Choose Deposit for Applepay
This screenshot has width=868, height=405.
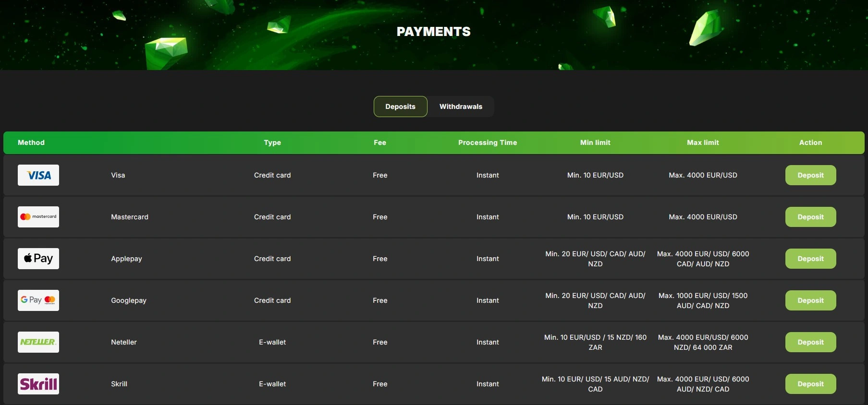(x=811, y=259)
